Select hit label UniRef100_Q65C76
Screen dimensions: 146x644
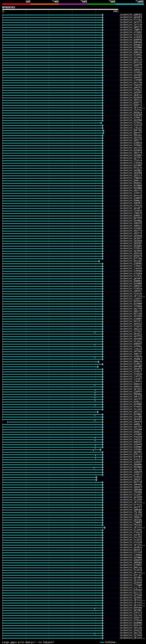pyautogui.click(x=131, y=27)
